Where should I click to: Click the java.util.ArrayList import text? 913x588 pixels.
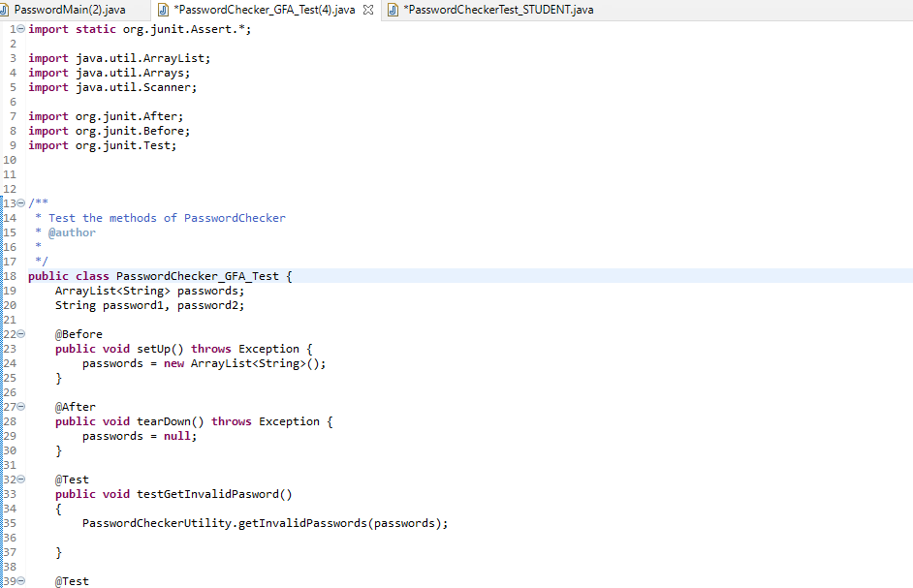point(142,58)
